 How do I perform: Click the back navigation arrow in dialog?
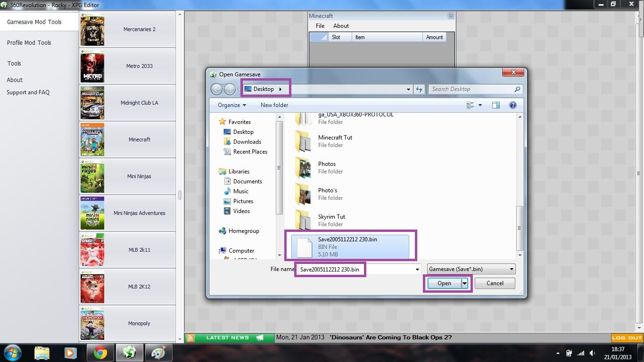click(x=216, y=89)
